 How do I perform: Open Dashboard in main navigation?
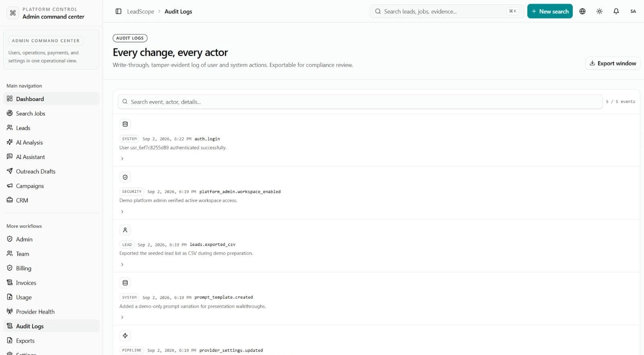click(x=51, y=99)
